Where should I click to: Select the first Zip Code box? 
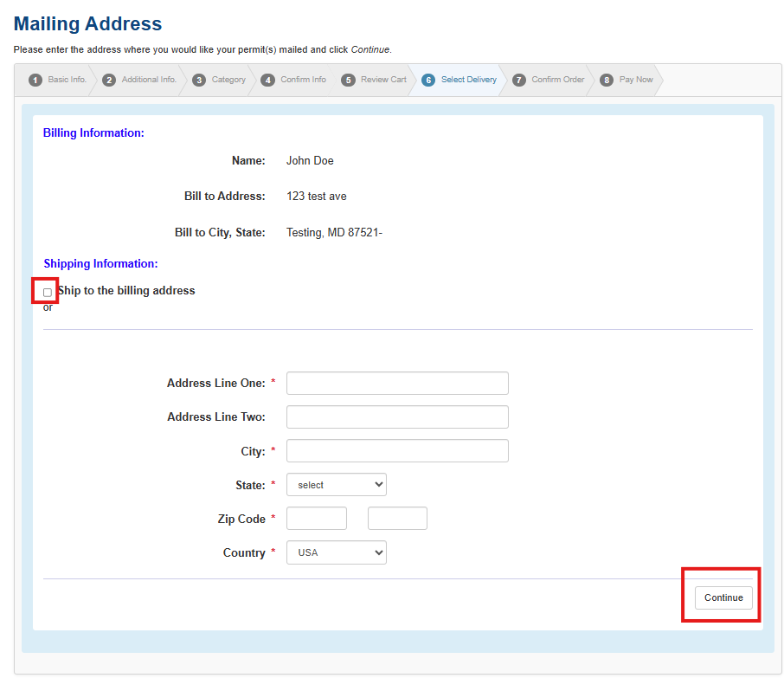coord(317,519)
